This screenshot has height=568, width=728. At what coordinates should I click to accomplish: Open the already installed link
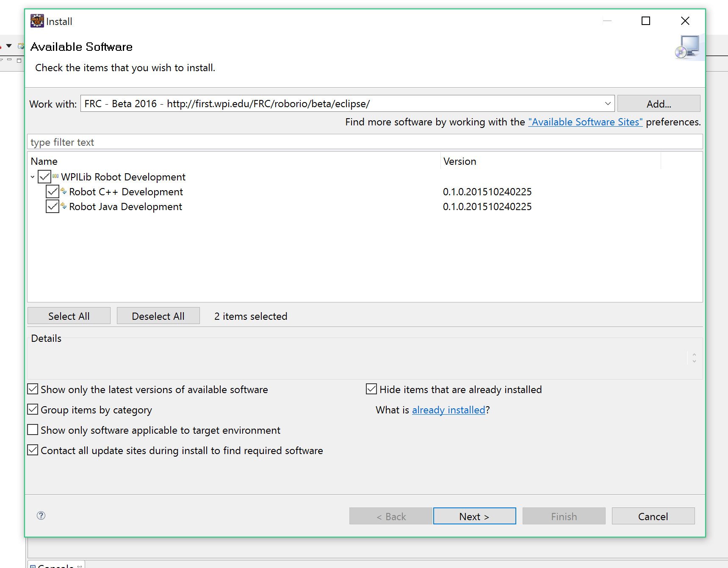(x=448, y=410)
